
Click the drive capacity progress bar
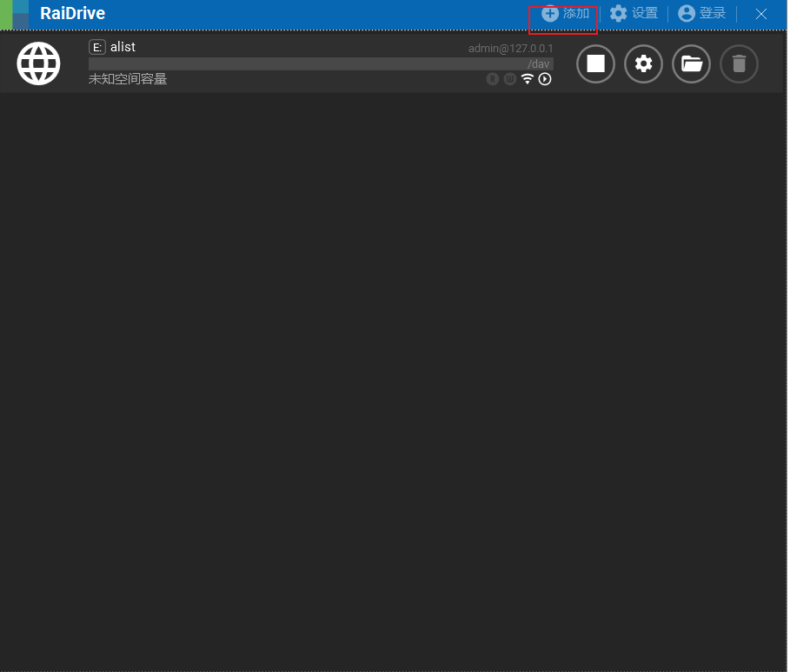[322, 63]
